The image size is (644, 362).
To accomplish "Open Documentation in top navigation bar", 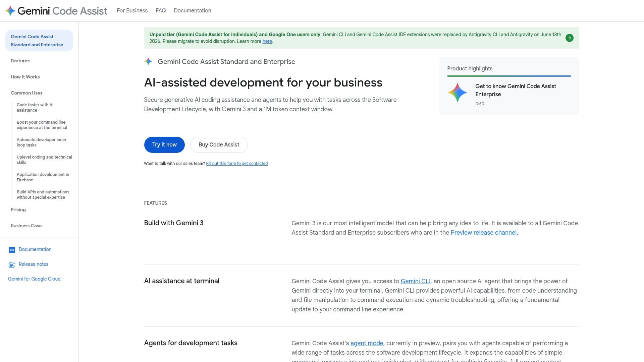I will [193, 10].
